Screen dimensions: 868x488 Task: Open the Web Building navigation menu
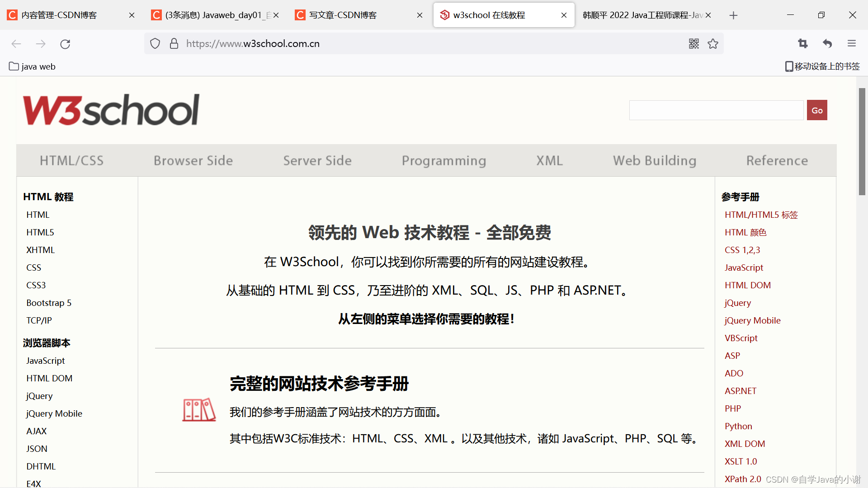[655, 160]
